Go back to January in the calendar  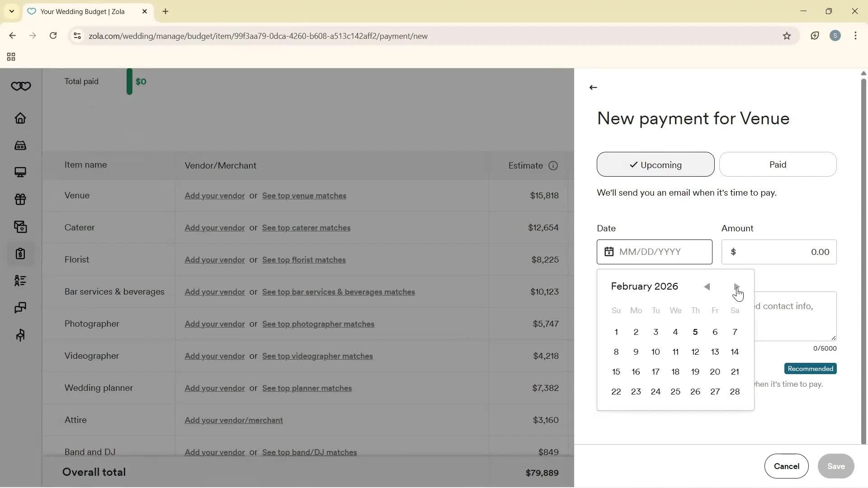point(707,286)
